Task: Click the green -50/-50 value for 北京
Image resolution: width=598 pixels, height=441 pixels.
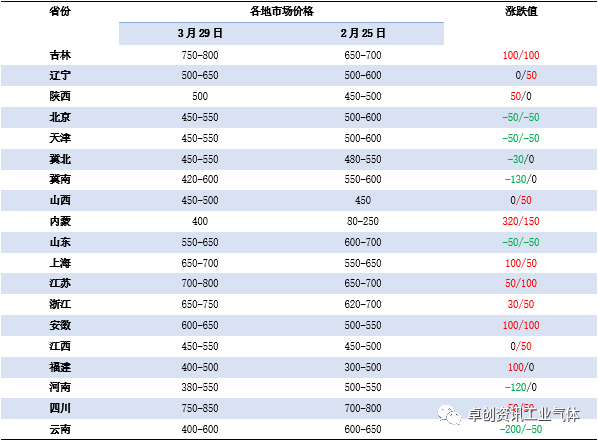Action: (521, 117)
